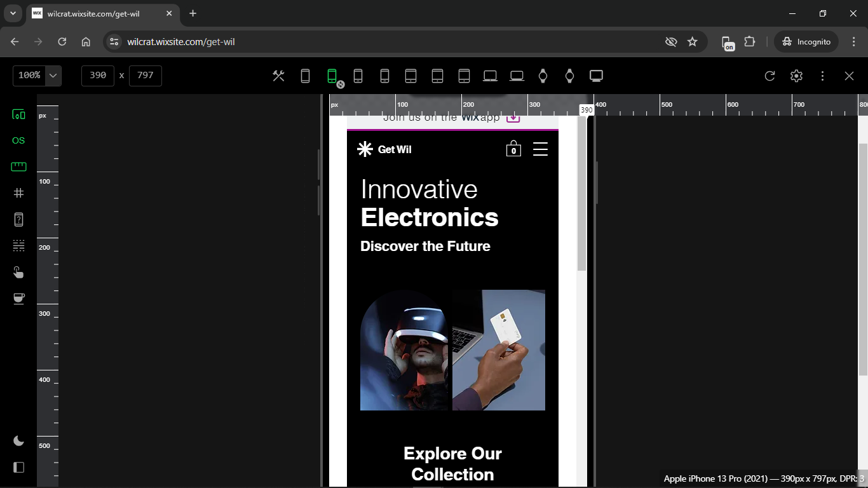Click the viewport width field showing 390
868x488 pixels.
tap(98, 76)
